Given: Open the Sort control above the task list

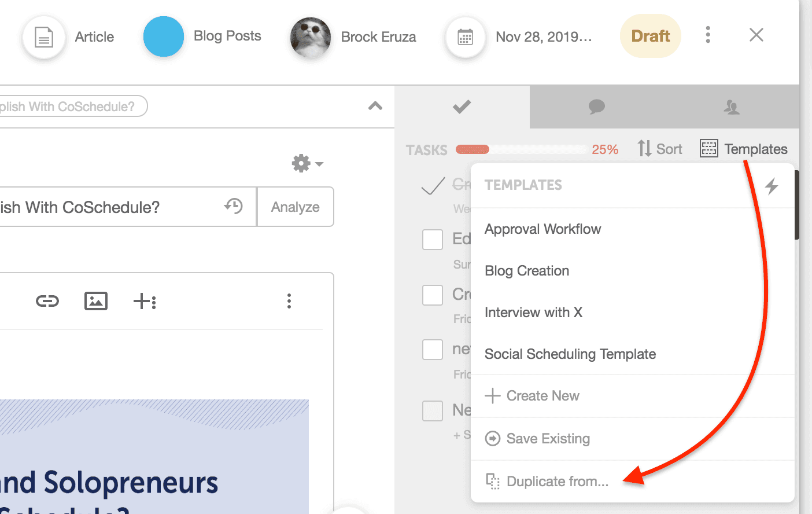Looking at the screenshot, I should (659, 149).
